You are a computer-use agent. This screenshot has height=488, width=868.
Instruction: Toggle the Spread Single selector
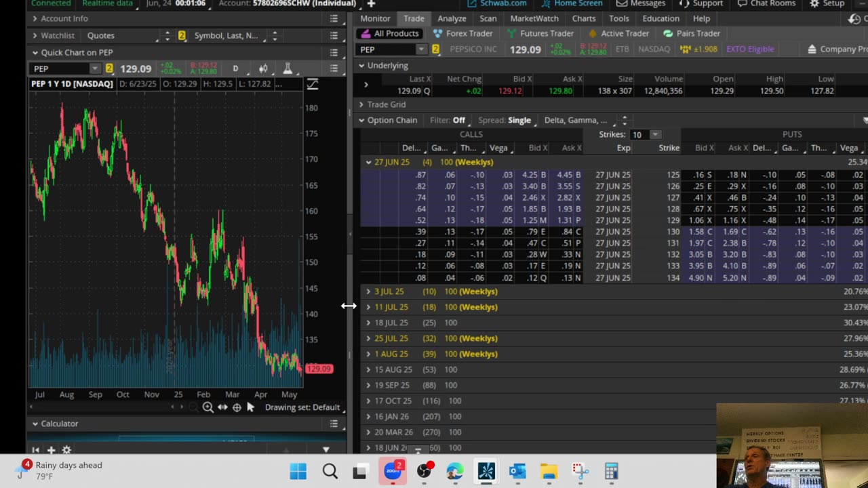pyautogui.click(x=519, y=120)
